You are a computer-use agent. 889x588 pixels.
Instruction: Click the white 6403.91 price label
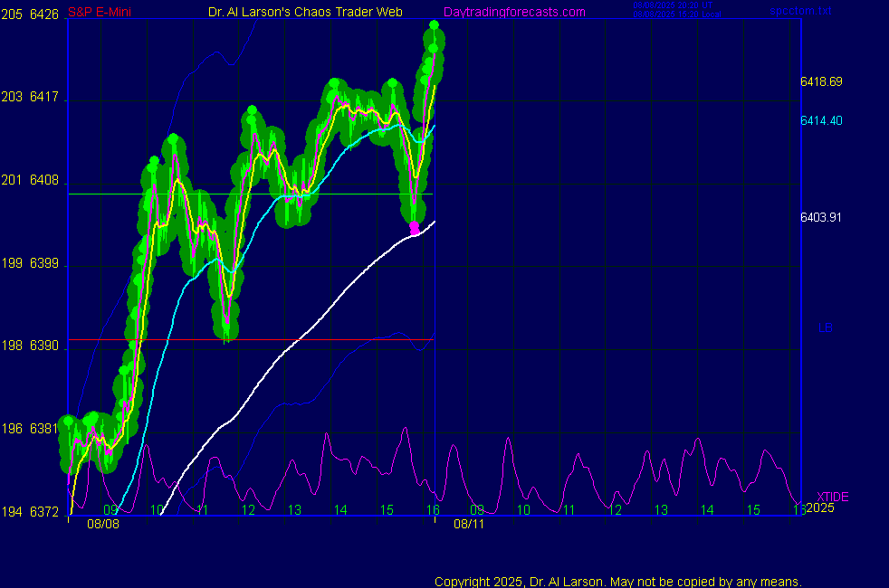(821, 216)
